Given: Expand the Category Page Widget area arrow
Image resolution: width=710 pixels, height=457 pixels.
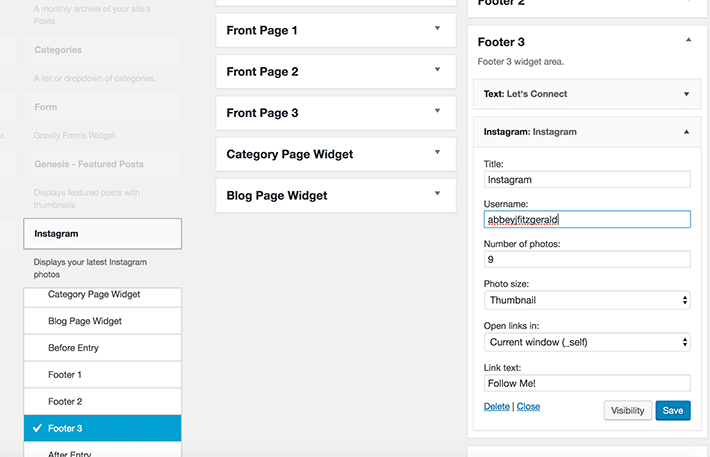Looking at the screenshot, I should pyautogui.click(x=437, y=153).
